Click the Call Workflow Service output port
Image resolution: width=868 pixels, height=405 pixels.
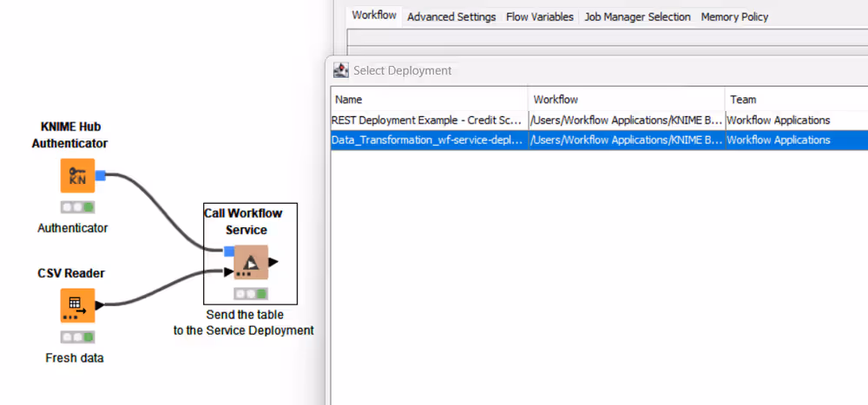274,262
